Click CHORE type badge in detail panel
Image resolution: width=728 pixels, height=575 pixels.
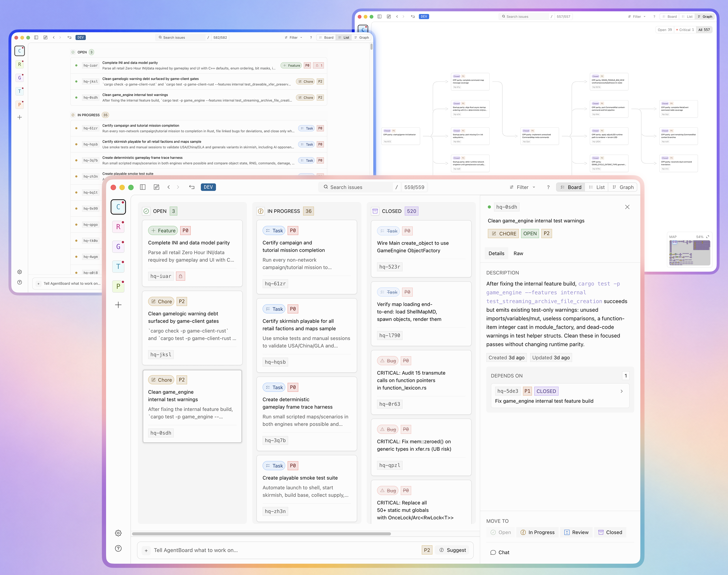coord(503,234)
